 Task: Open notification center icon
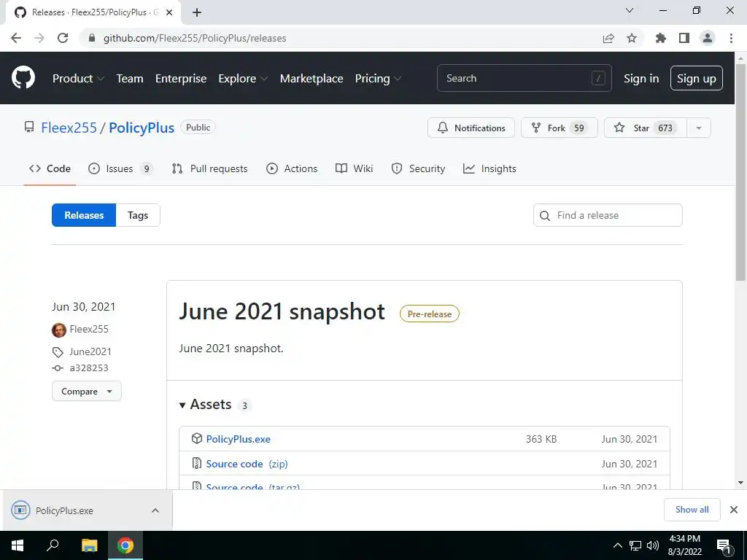724,547
